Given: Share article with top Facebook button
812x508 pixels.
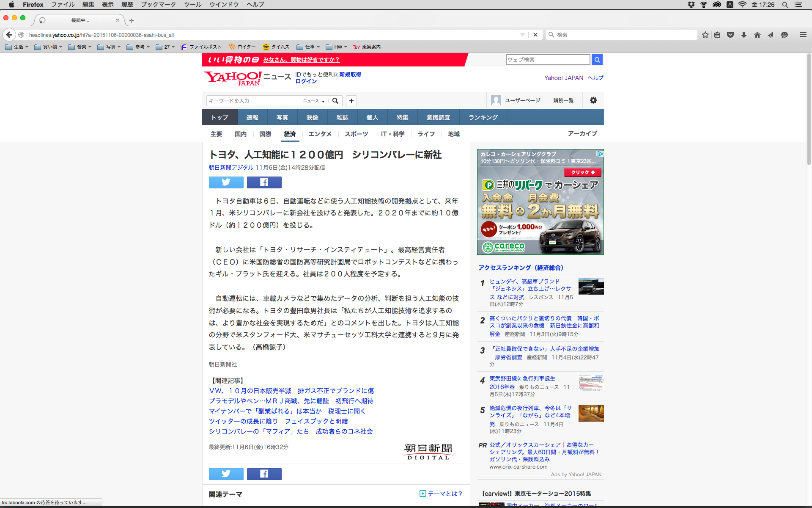Looking at the screenshot, I should coord(264,182).
